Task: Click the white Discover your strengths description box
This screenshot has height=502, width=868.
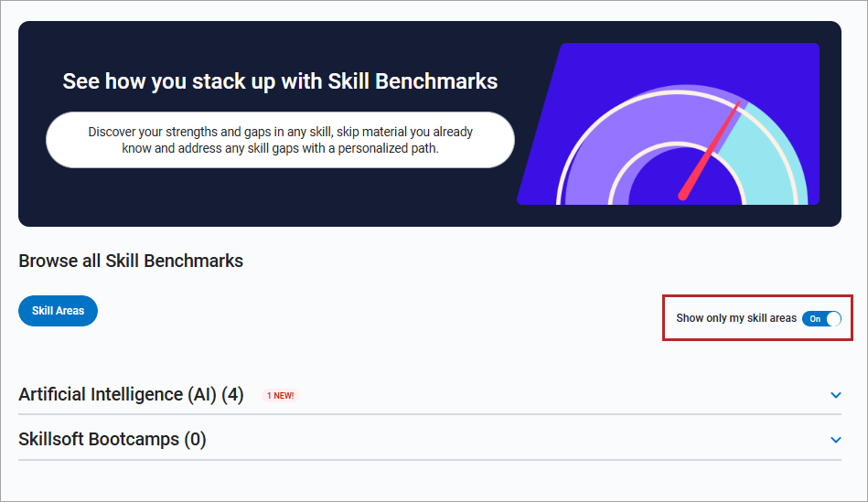Action: [x=280, y=140]
